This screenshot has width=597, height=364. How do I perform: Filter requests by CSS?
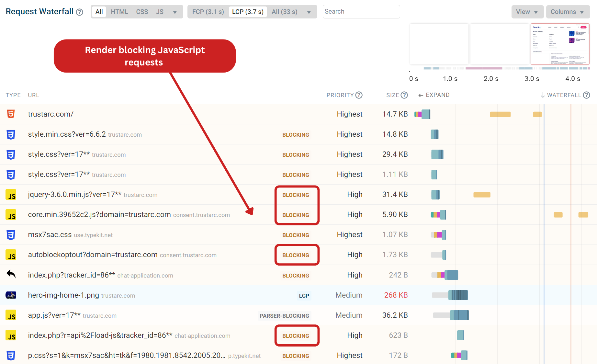click(142, 12)
